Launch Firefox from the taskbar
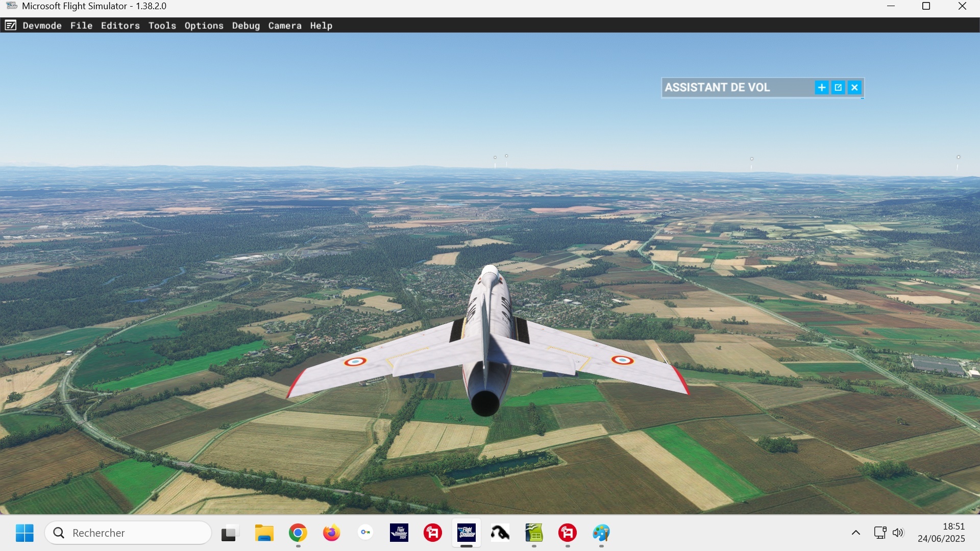The image size is (980, 551). (332, 533)
